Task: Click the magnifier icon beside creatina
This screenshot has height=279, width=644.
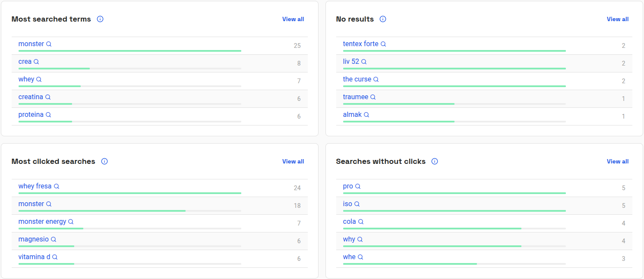Action: [48, 97]
